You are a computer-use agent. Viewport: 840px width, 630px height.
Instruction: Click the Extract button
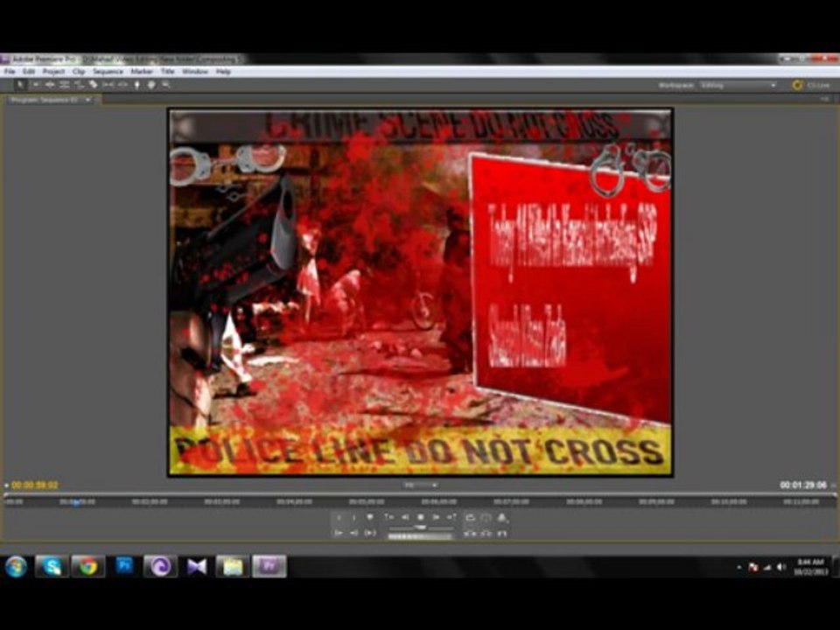click(x=486, y=533)
